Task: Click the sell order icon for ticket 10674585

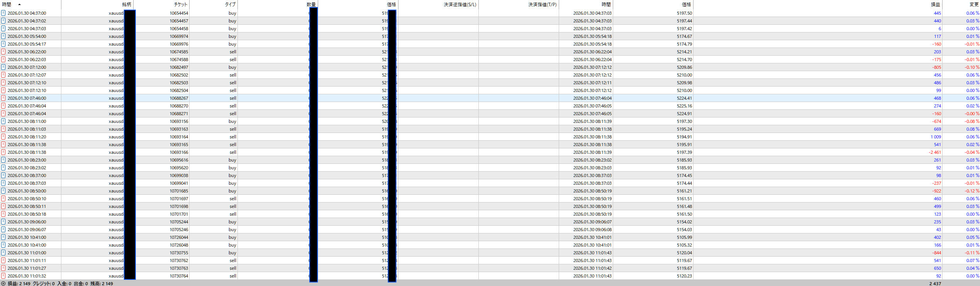Action: tap(3, 52)
